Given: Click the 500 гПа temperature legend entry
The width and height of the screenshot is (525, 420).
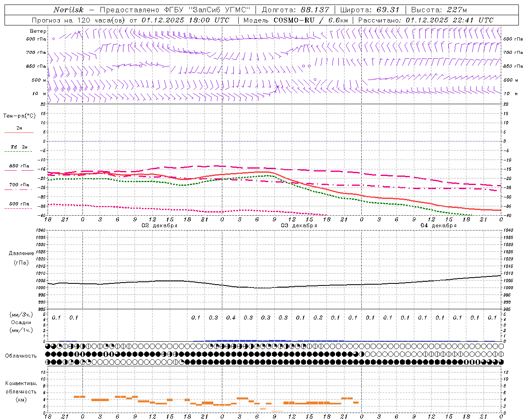Looking at the screenshot, I should [x=19, y=204].
